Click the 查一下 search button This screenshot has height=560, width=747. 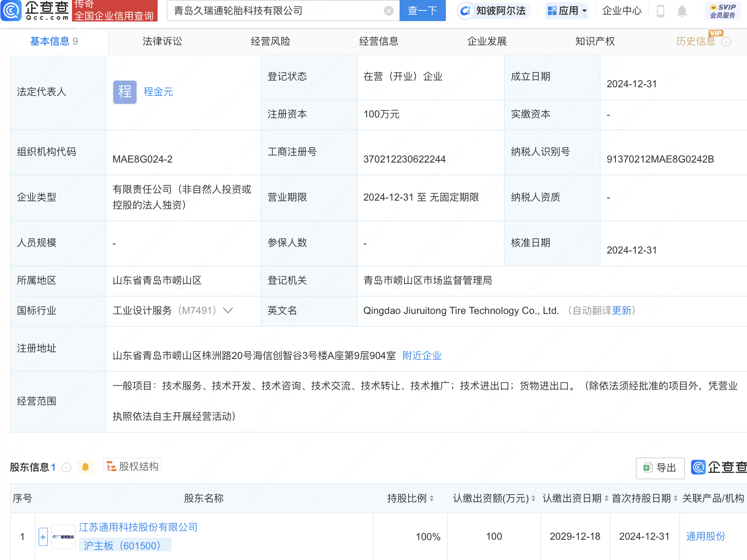422,11
